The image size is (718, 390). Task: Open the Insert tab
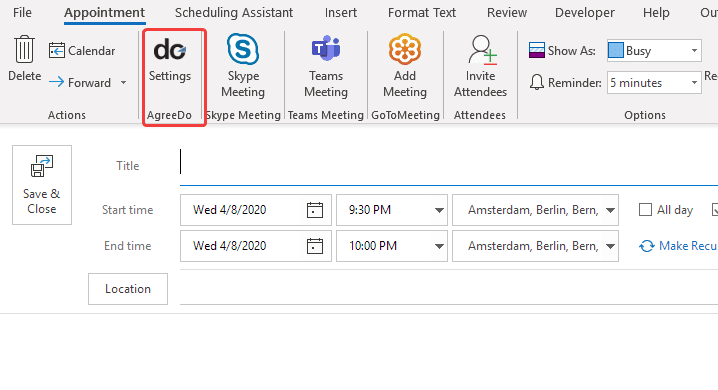(x=341, y=13)
